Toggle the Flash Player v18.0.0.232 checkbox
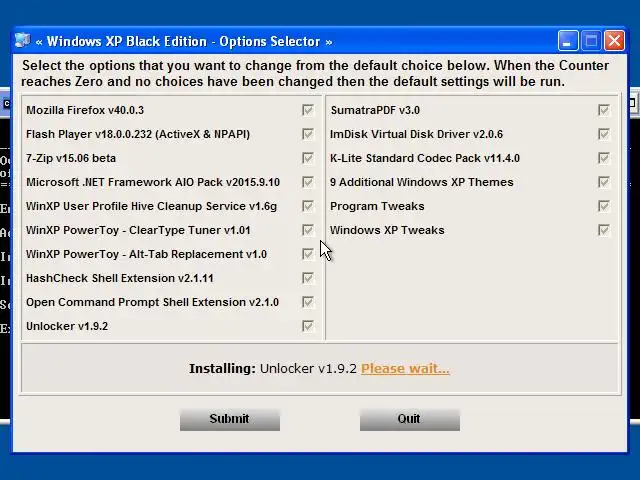 tap(308, 134)
